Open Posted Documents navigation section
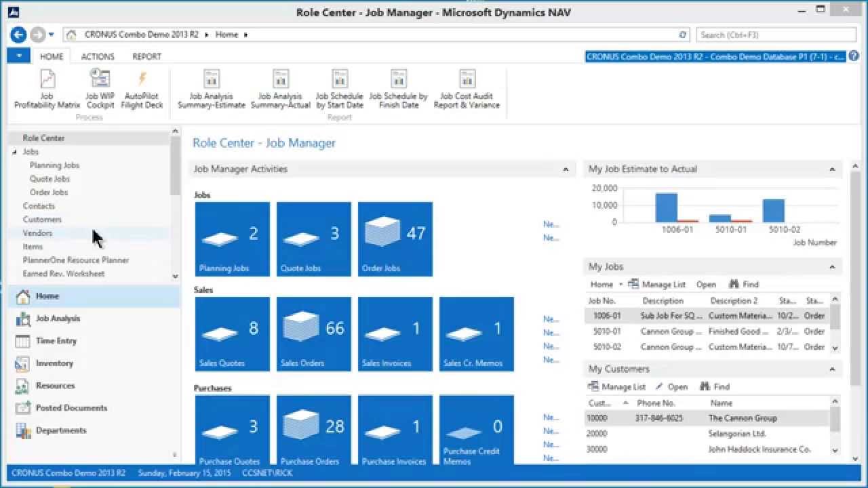The height and width of the screenshot is (488, 868). [94, 408]
